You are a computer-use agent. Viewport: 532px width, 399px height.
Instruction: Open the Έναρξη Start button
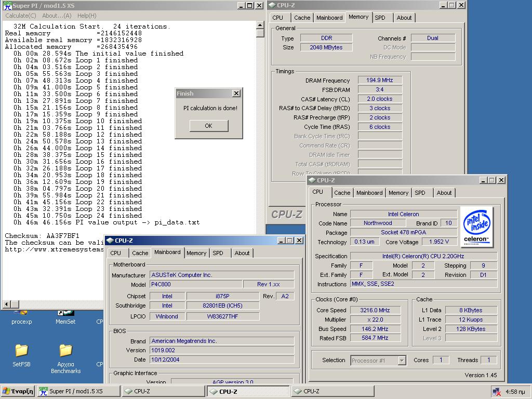[x=18, y=391]
